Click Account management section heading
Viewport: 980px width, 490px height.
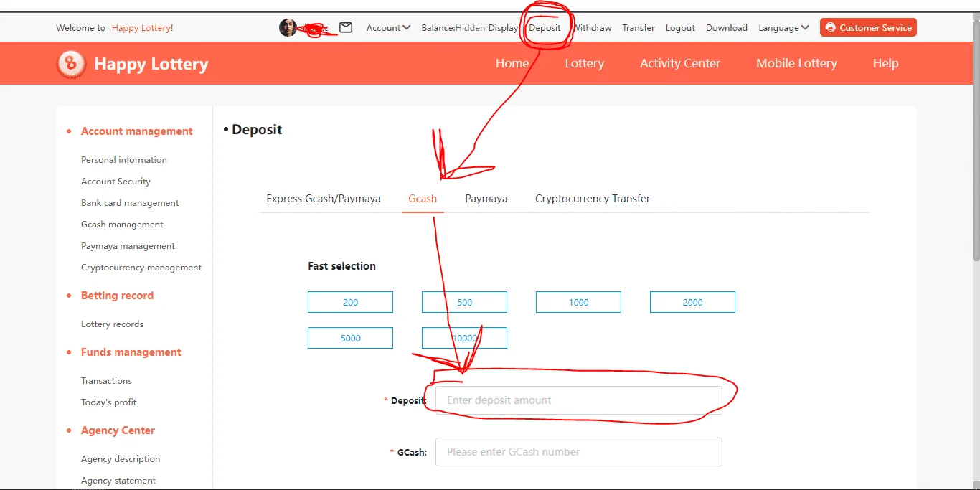point(137,131)
